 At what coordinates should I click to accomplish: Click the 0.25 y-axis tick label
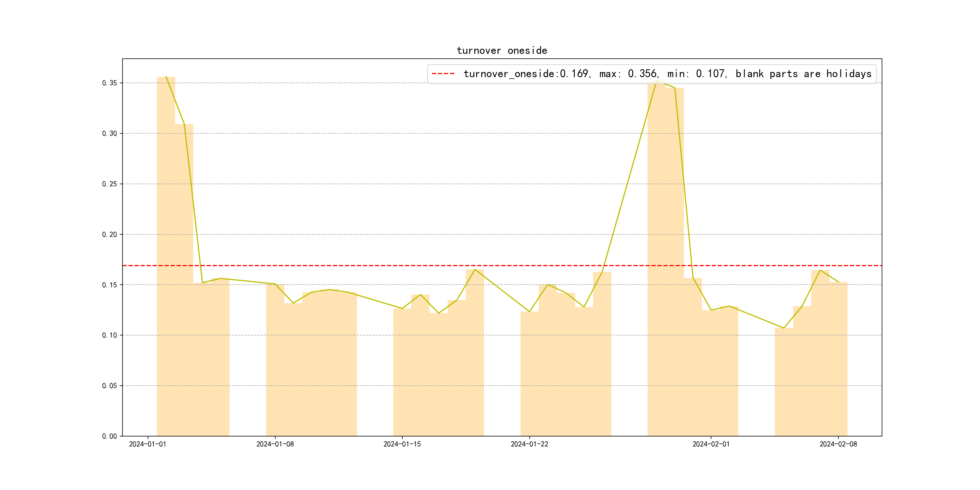109,184
